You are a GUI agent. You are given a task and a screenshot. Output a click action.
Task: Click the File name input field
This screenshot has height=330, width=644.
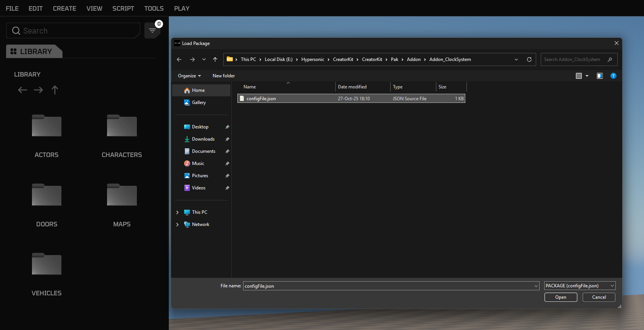point(388,286)
